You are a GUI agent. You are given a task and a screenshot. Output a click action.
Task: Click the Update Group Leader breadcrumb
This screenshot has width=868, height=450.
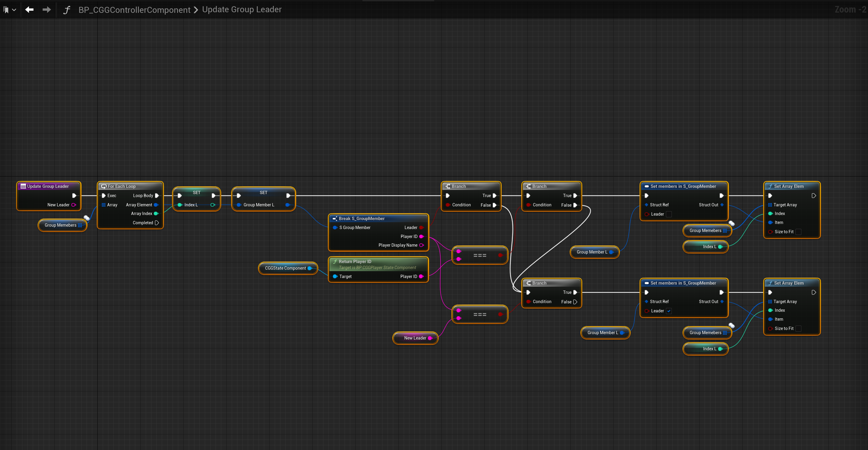(x=242, y=10)
